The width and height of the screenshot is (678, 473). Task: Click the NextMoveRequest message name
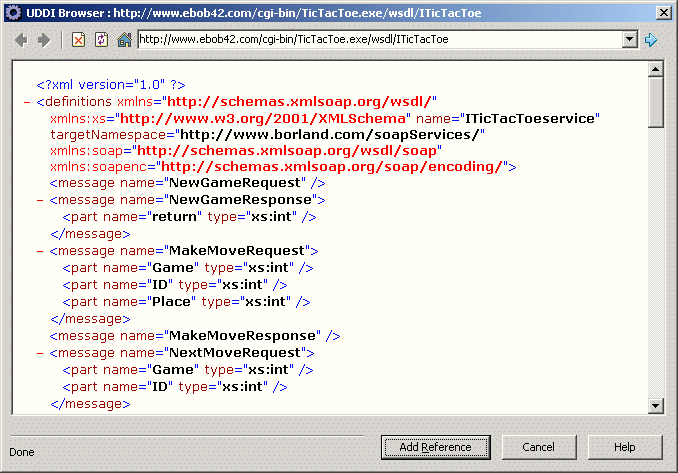click(234, 352)
